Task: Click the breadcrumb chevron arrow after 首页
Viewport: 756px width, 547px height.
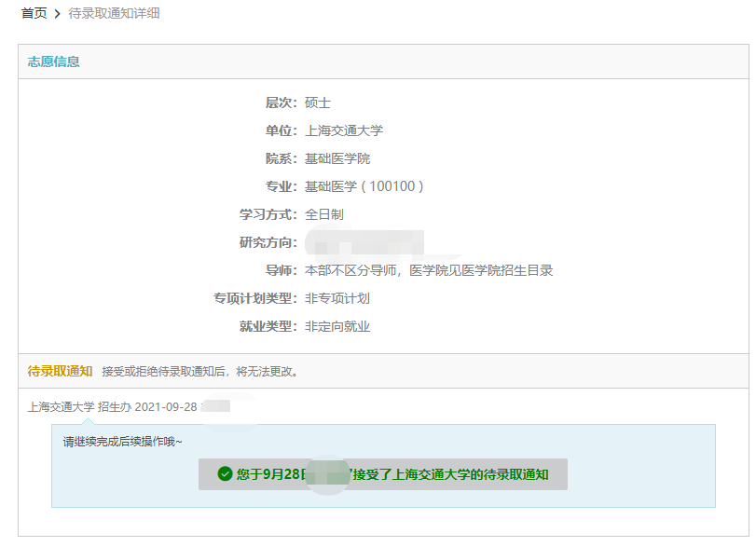Action: (x=58, y=14)
